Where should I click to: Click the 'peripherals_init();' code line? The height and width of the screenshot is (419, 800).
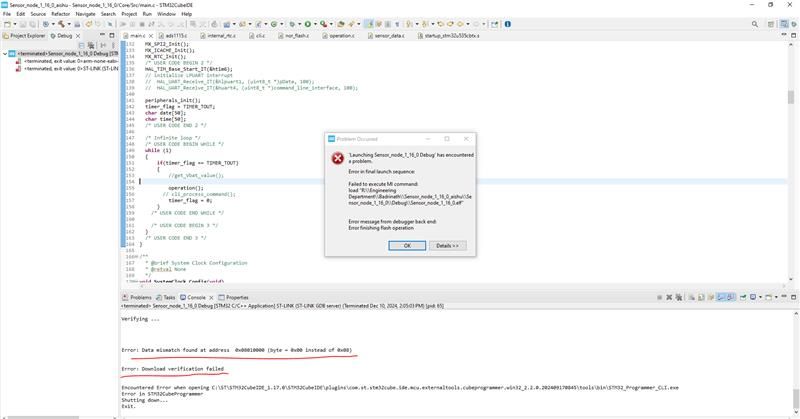pyautogui.click(x=172, y=101)
